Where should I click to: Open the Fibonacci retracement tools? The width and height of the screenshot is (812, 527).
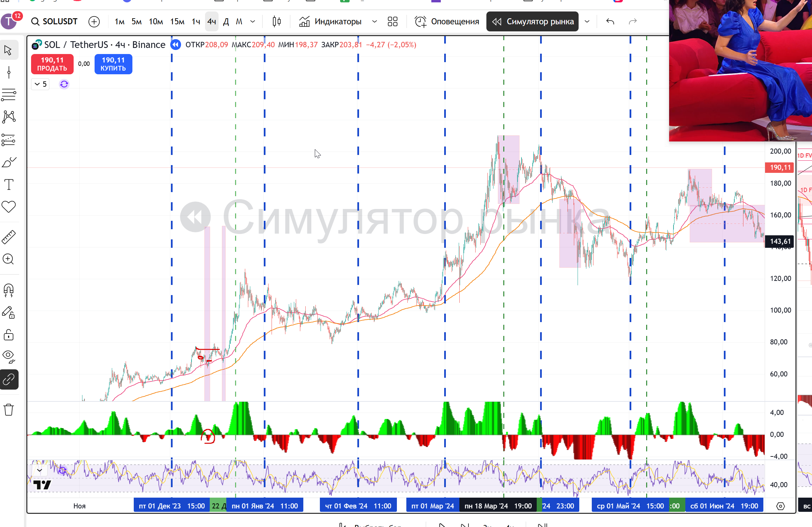pos(9,95)
